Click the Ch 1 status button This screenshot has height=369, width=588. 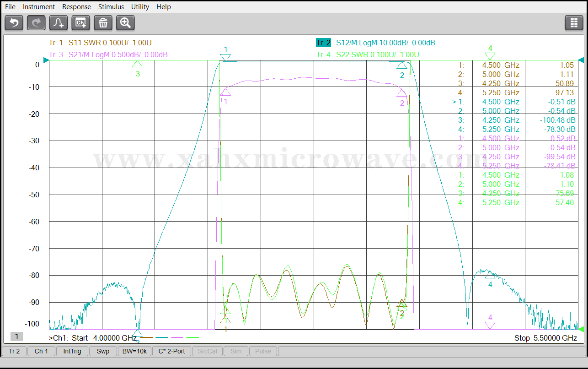[41, 351]
